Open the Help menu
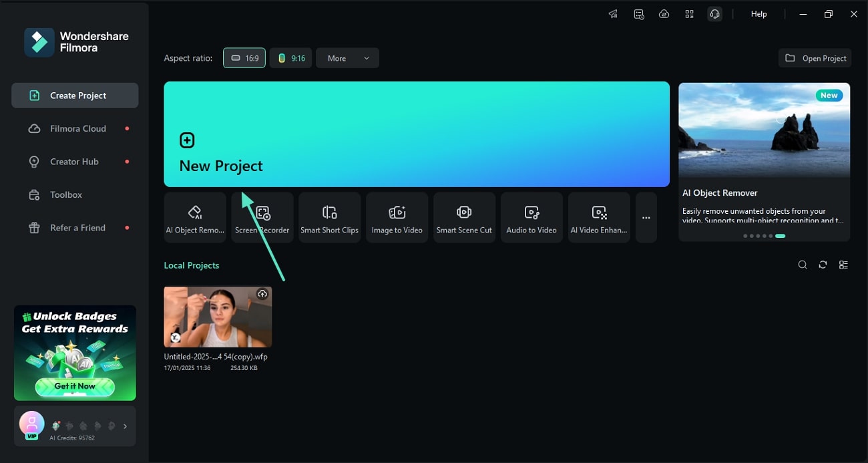868x463 pixels. click(758, 14)
